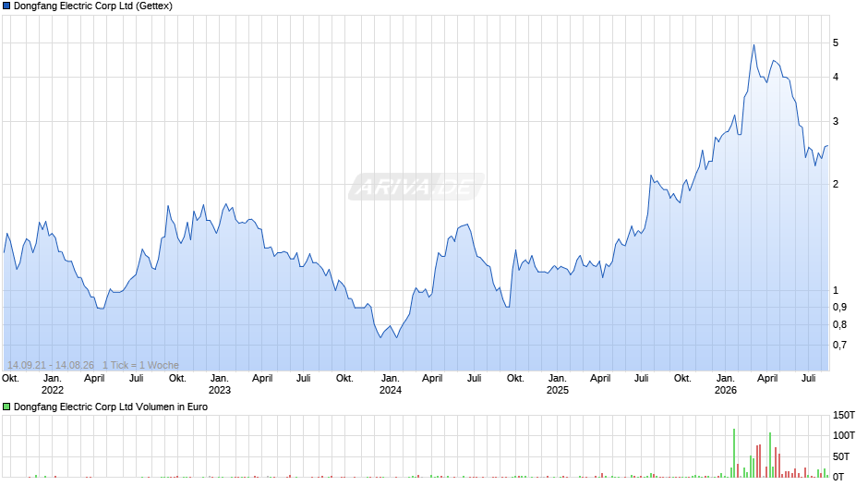Click price axis value '4'
The height and width of the screenshot is (486, 868).
[x=836, y=77]
